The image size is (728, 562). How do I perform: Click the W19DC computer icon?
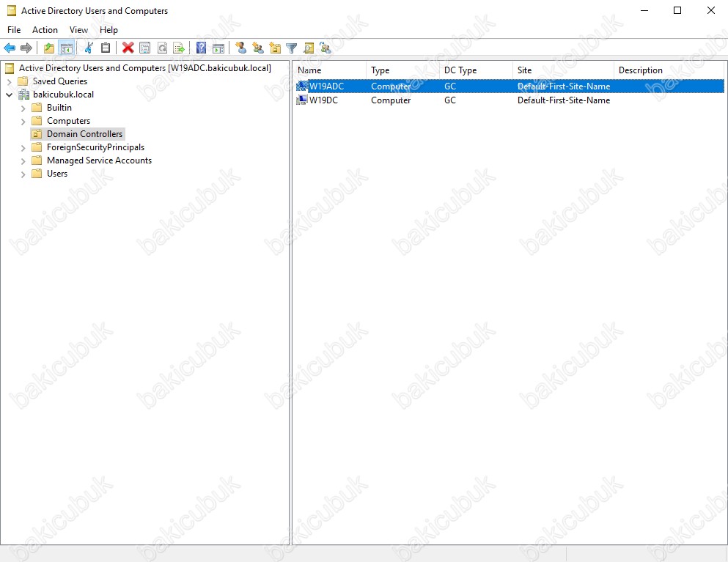pyautogui.click(x=302, y=100)
